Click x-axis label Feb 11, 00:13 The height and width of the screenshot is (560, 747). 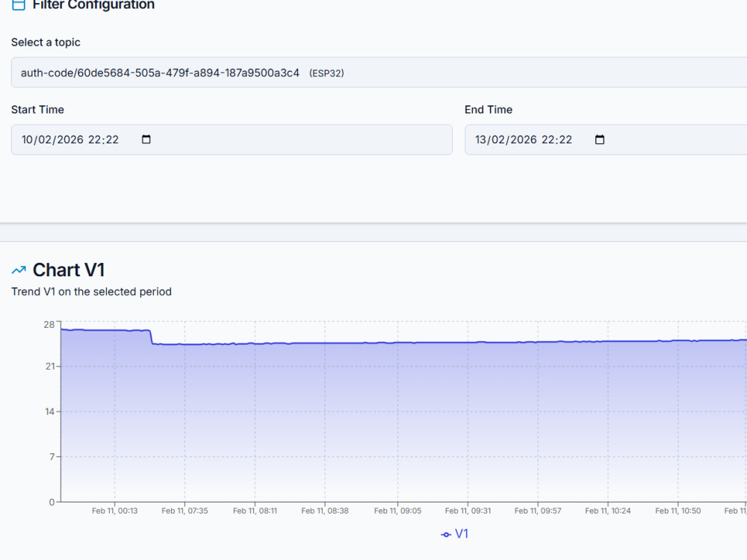click(x=115, y=511)
